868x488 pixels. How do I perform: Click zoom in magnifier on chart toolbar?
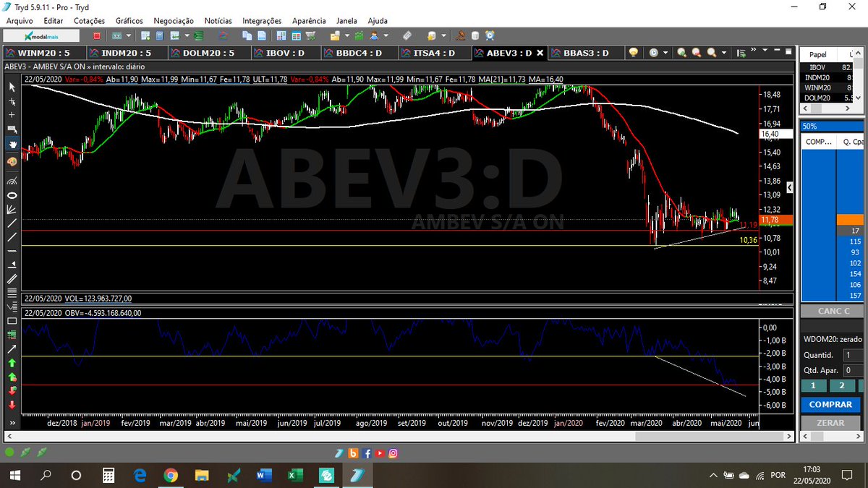(x=682, y=53)
